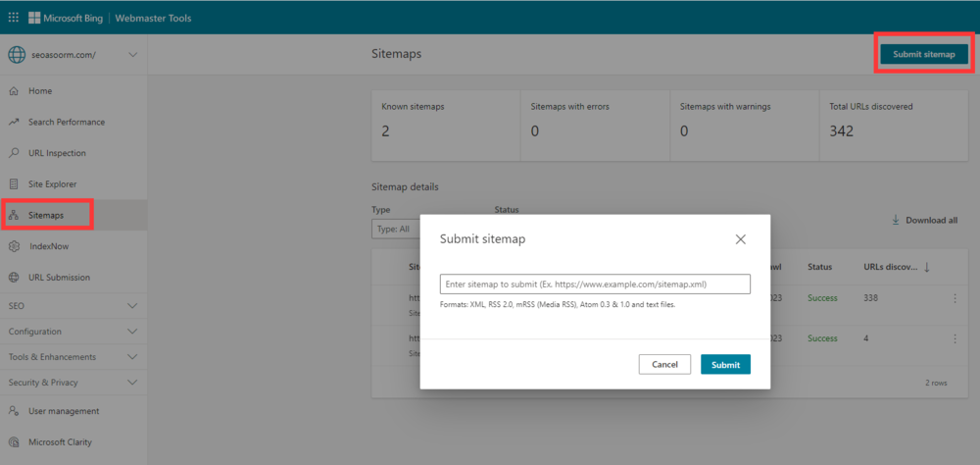Click the sitemap URL input field
The height and width of the screenshot is (465, 980).
coord(595,284)
